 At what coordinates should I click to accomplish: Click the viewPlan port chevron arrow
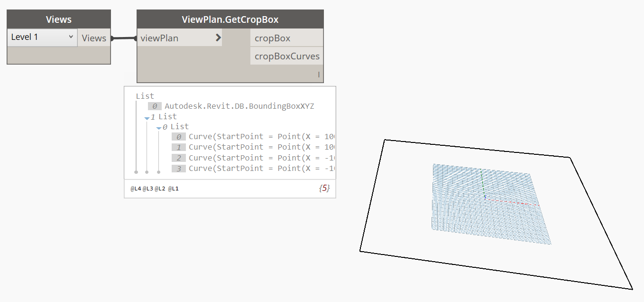(218, 38)
